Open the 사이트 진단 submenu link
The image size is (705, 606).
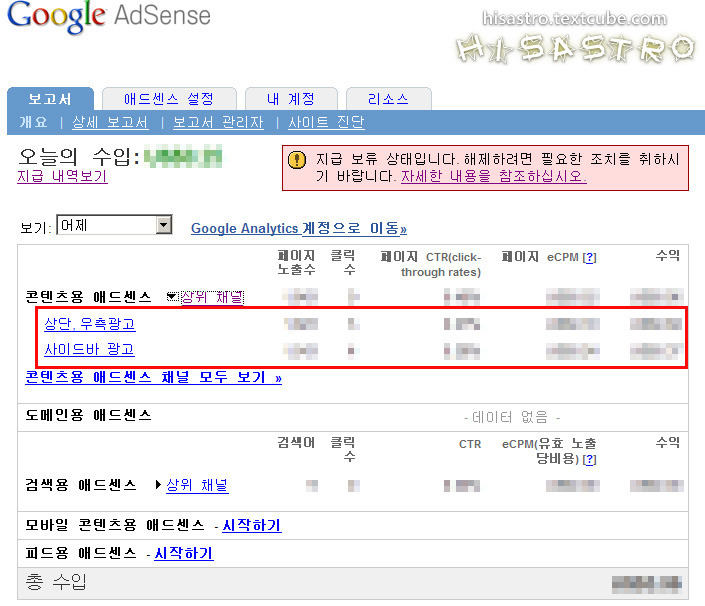tap(326, 122)
